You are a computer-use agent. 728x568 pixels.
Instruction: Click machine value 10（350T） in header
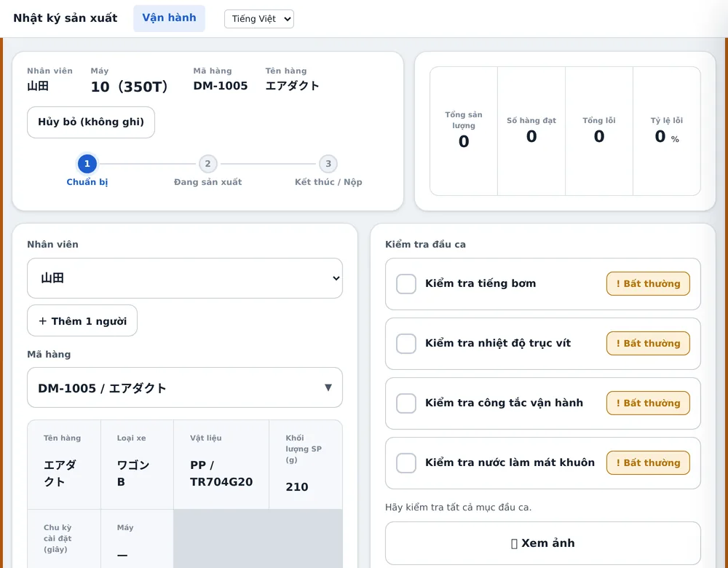coord(129,87)
